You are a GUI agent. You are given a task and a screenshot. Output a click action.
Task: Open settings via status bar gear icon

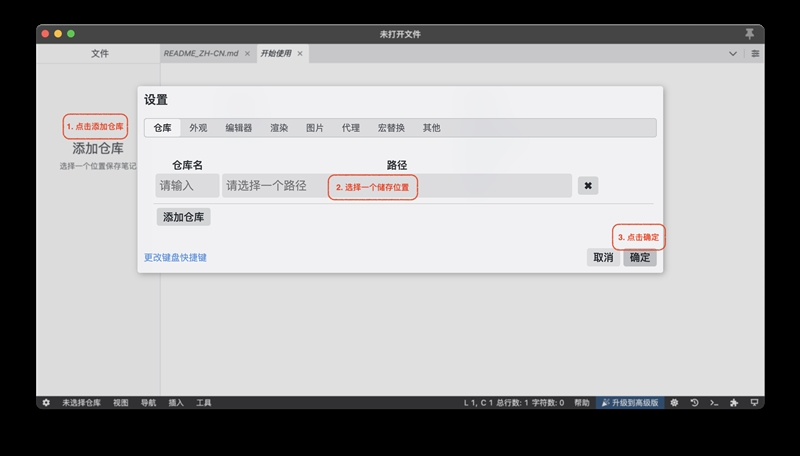[x=46, y=403]
